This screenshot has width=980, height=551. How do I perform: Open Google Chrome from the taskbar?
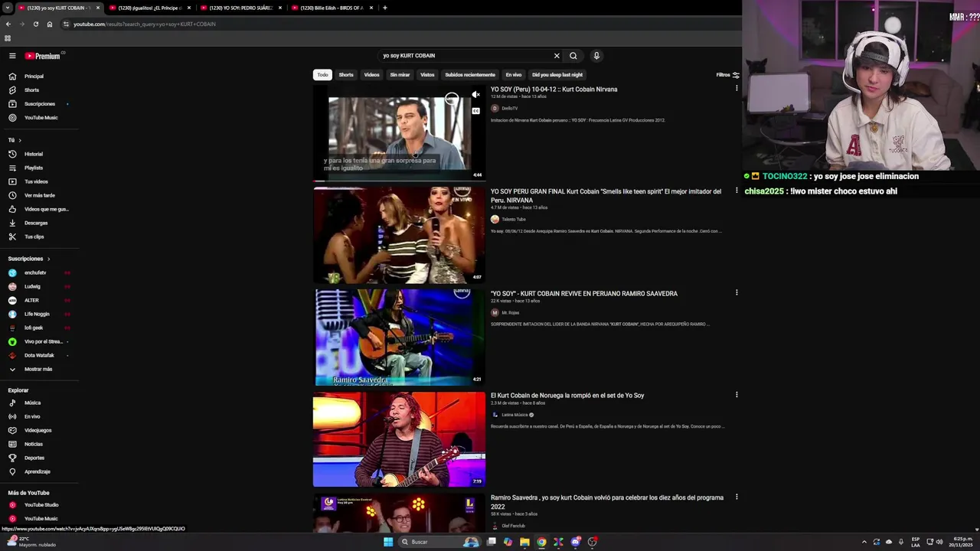point(541,542)
